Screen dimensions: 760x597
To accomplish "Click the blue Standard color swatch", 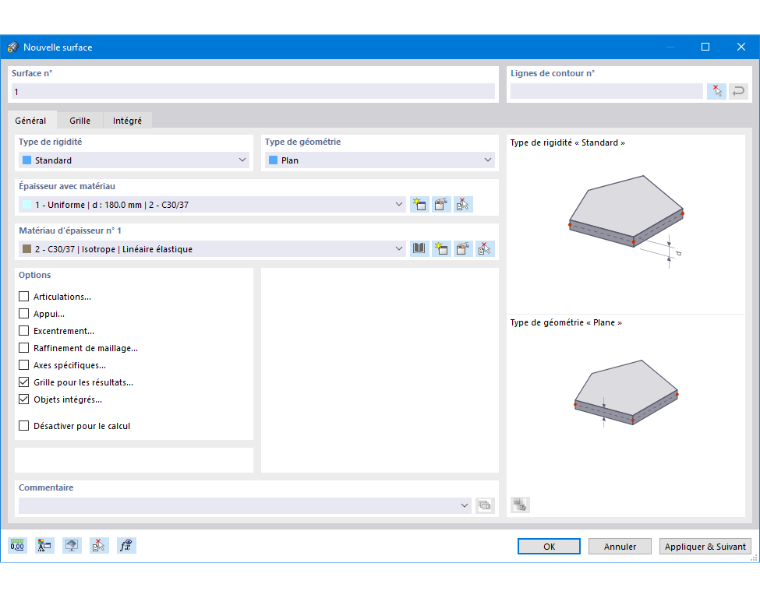I will tap(27, 160).
